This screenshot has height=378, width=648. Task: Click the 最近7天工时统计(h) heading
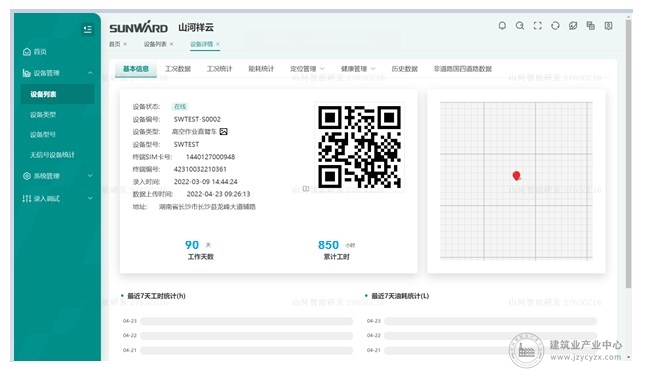(x=156, y=296)
